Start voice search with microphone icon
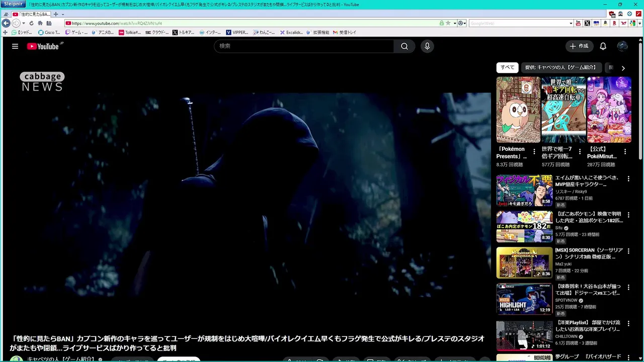This screenshot has width=644, height=362. [x=427, y=46]
